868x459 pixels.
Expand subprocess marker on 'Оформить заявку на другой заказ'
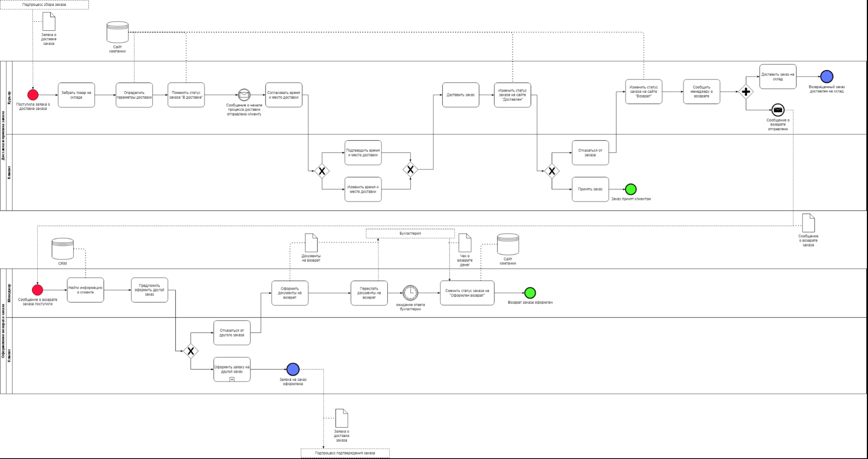tap(232, 379)
